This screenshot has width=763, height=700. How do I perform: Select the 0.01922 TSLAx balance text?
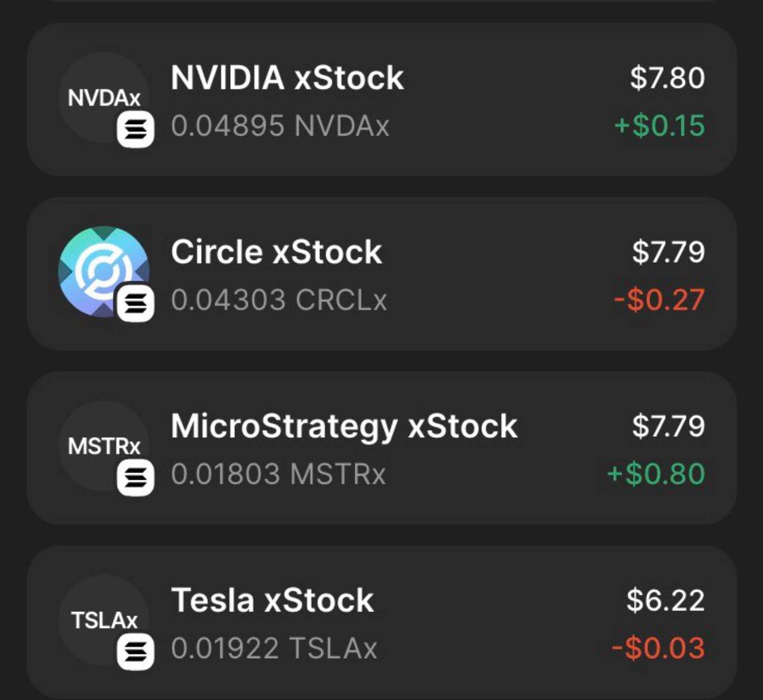(x=274, y=648)
